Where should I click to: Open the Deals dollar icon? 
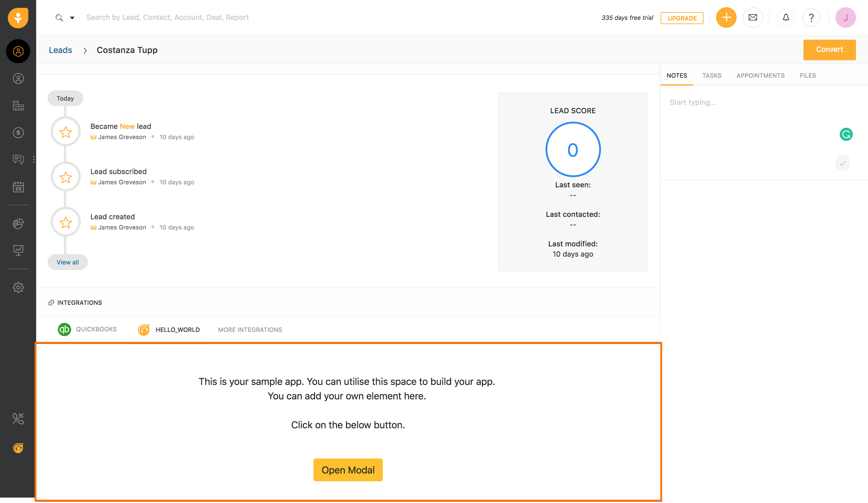click(18, 133)
